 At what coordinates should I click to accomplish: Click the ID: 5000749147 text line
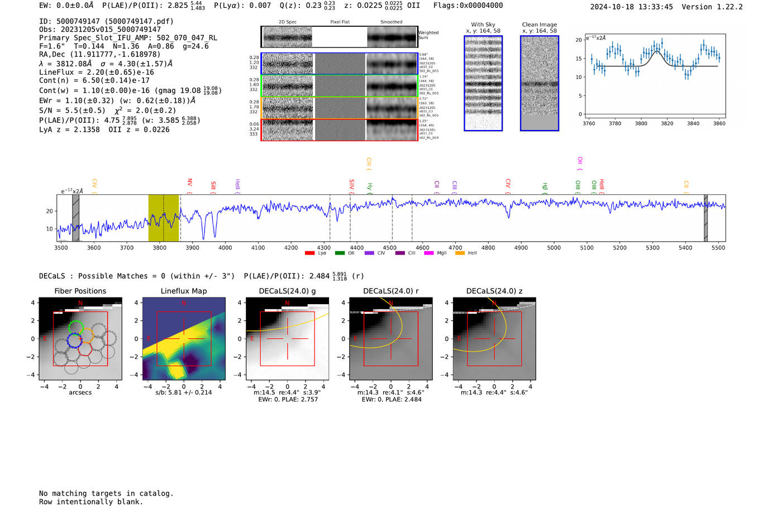[x=106, y=21]
